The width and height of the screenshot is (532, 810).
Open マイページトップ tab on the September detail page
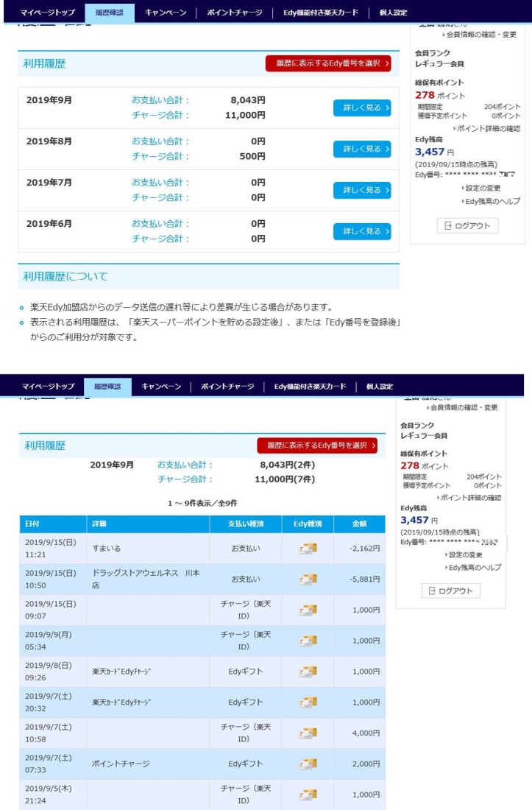point(48,387)
